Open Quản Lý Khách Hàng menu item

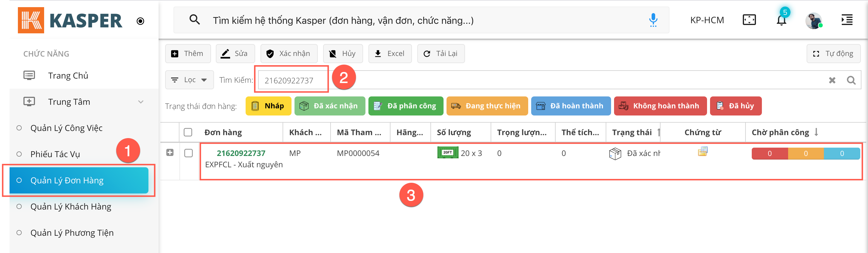71,207
